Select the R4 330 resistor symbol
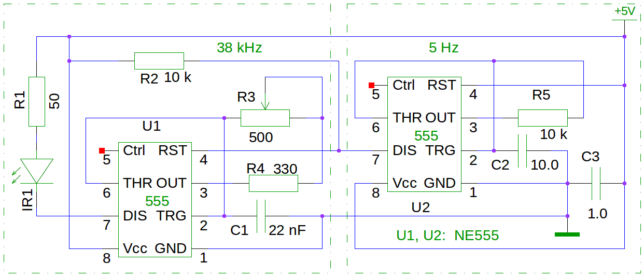Image resolution: width=644 pixels, height=277 pixels. [273, 183]
